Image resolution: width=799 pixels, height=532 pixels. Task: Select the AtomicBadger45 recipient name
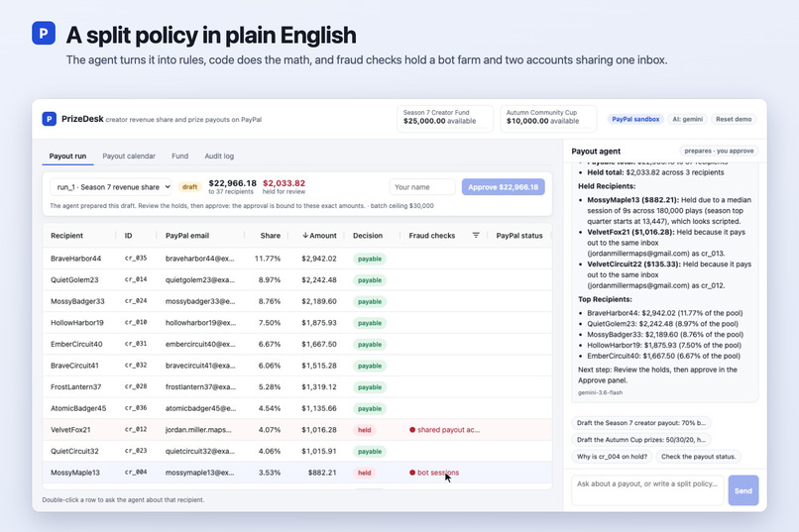pos(78,408)
